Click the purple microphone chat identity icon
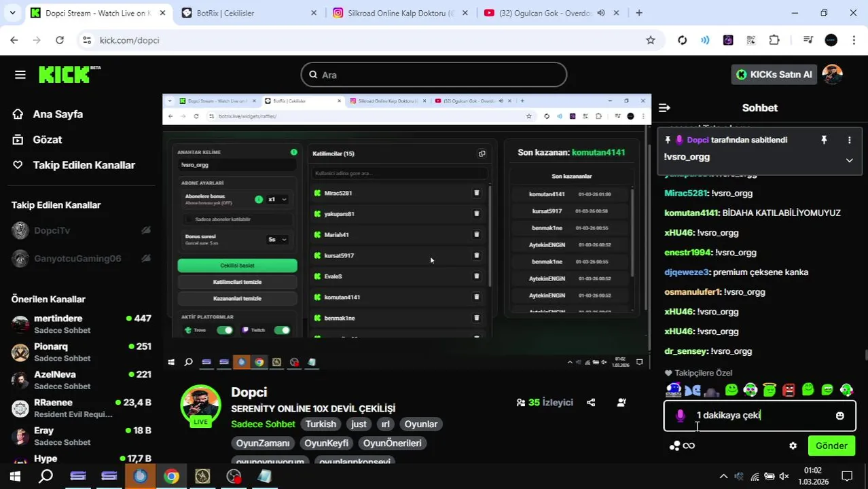The width and height of the screenshot is (868, 489). pos(681,416)
